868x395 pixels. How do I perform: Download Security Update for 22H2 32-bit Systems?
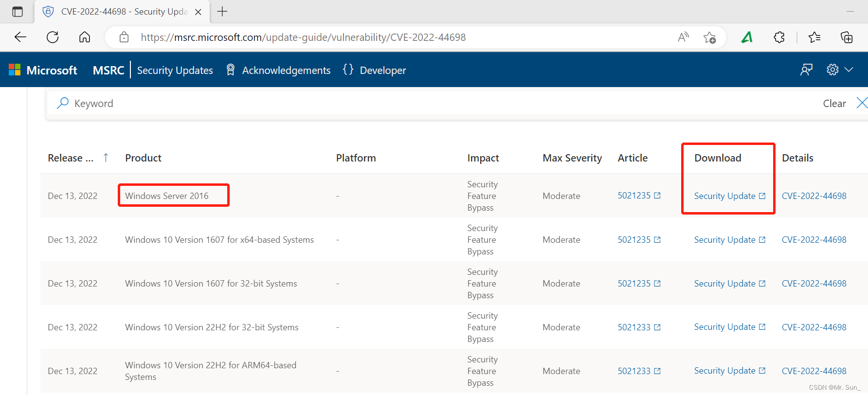click(730, 327)
